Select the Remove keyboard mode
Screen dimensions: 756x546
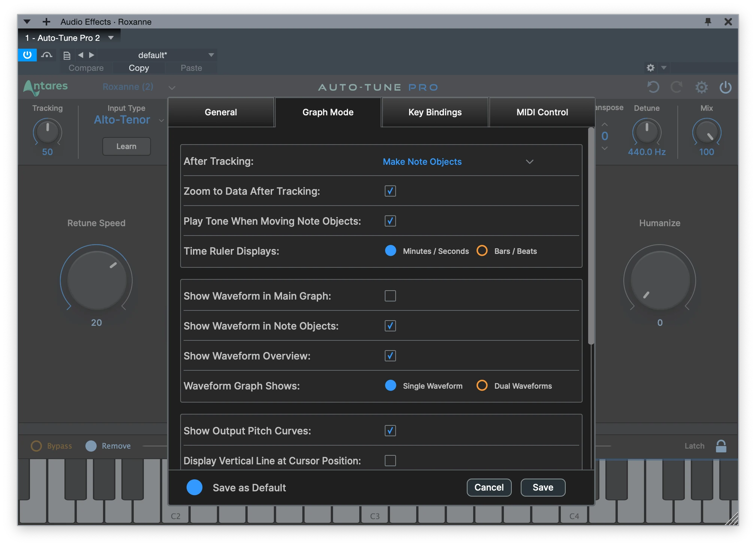click(x=91, y=446)
